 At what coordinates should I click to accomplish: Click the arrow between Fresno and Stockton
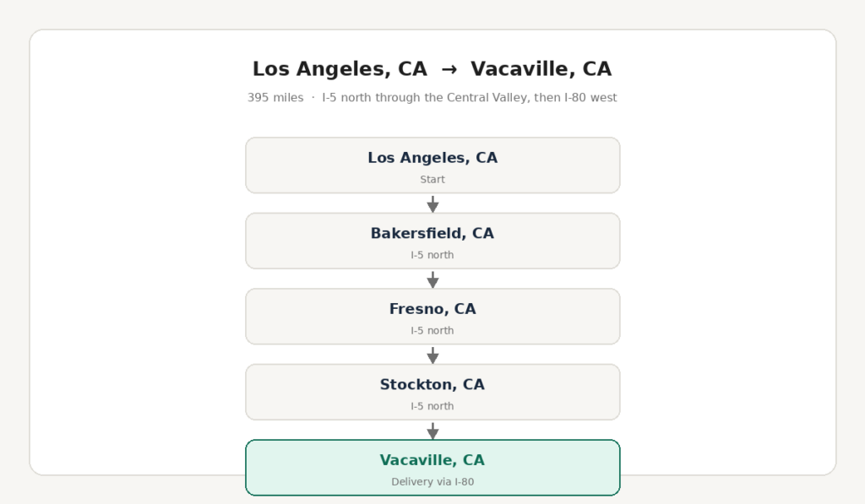(x=432, y=355)
